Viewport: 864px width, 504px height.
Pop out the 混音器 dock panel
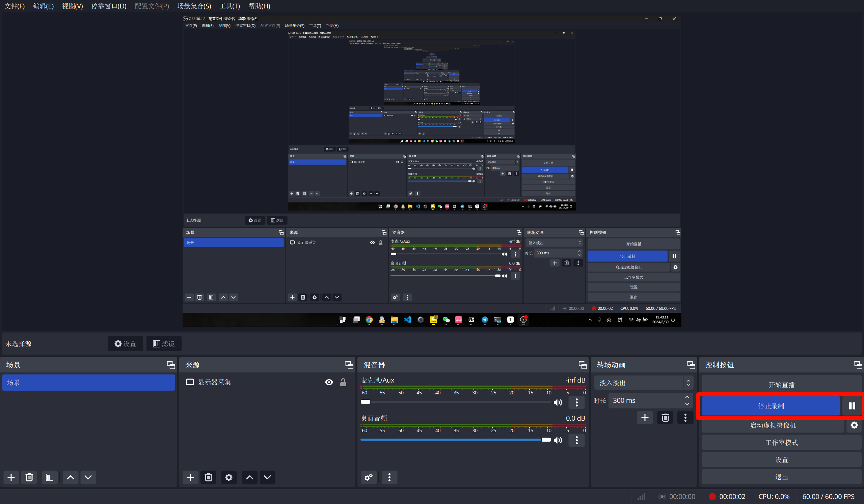tap(582, 365)
